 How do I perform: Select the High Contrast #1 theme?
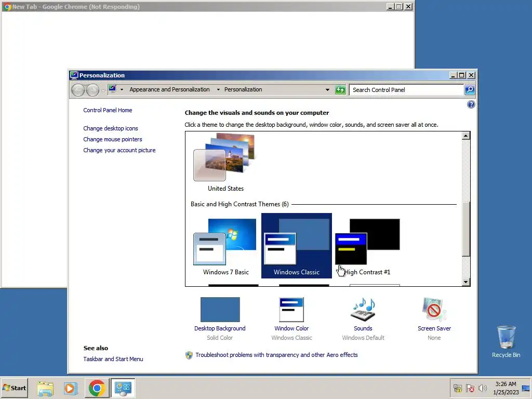367,246
